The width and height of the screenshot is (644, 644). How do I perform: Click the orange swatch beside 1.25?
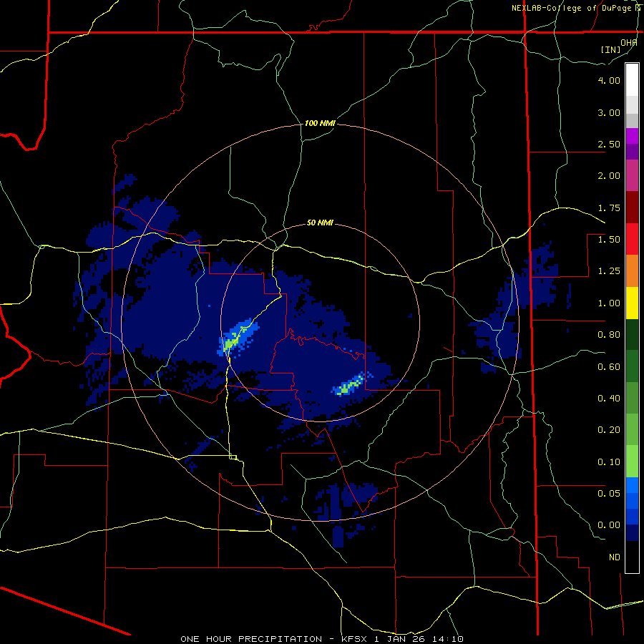point(632,271)
